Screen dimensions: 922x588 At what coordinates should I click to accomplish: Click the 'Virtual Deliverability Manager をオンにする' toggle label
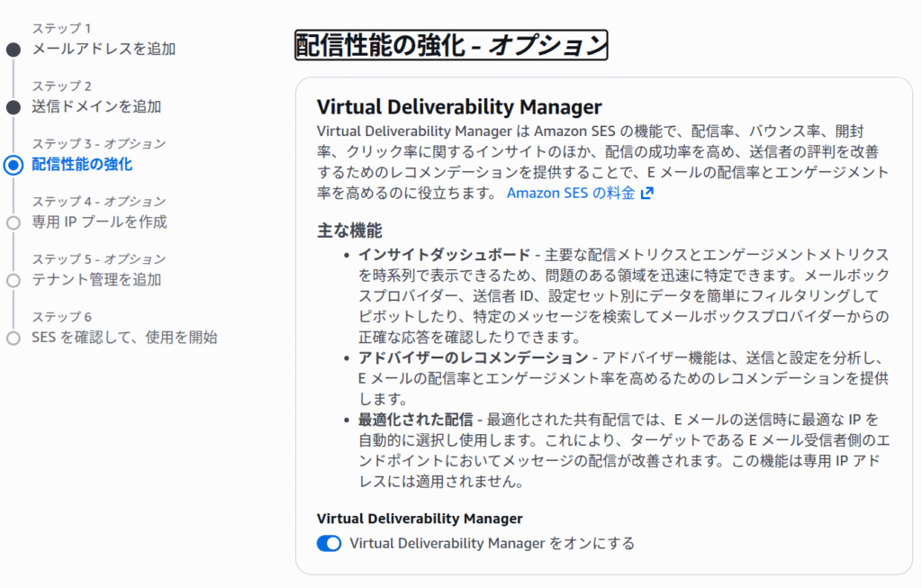[x=492, y=543]
